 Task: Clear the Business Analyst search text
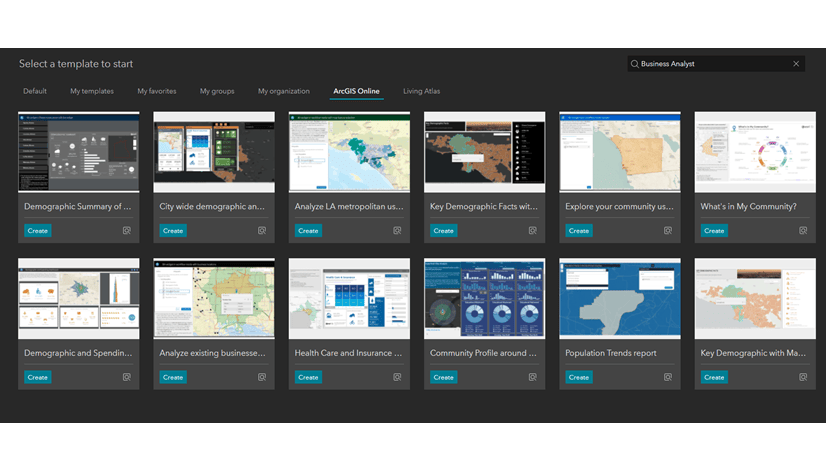pos(796,64)
